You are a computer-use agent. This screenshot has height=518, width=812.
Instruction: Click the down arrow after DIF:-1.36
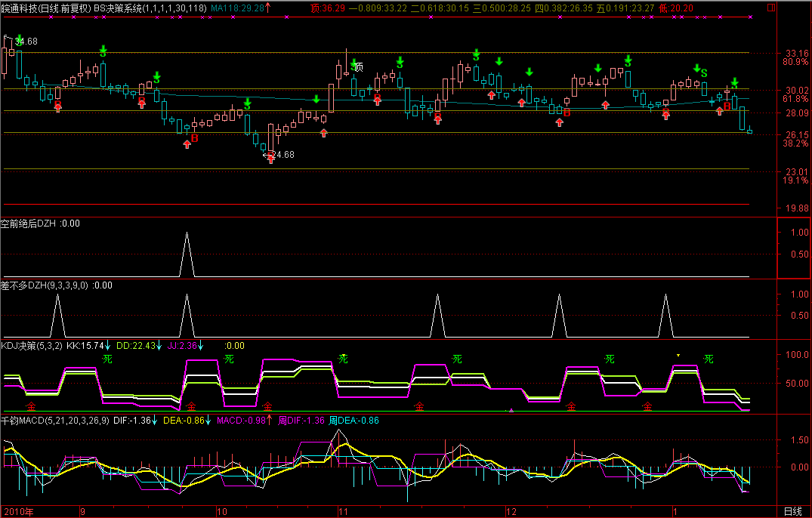pyautogui.click(x=154, y=420)
